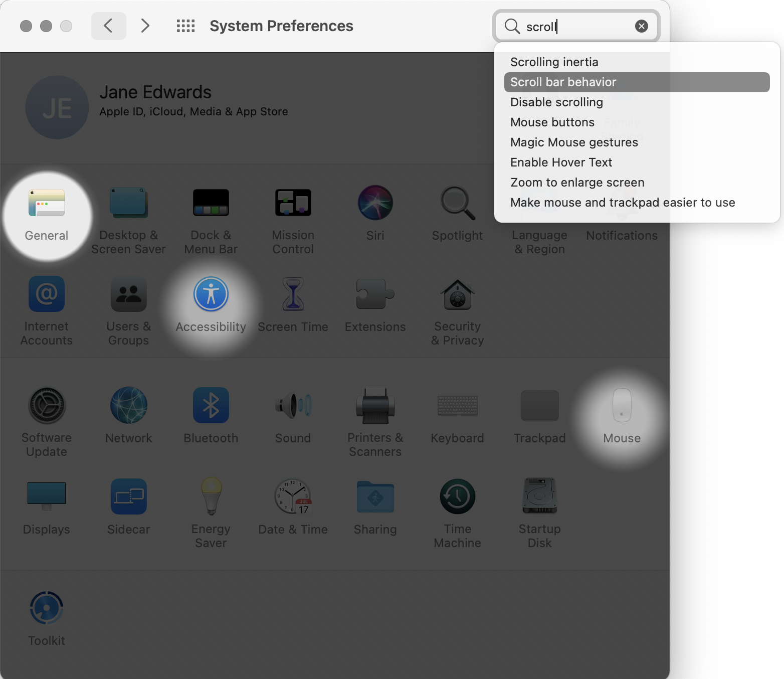Click the Show All grid button
Viewport: 784px width, 679px height.
[185, 26]
